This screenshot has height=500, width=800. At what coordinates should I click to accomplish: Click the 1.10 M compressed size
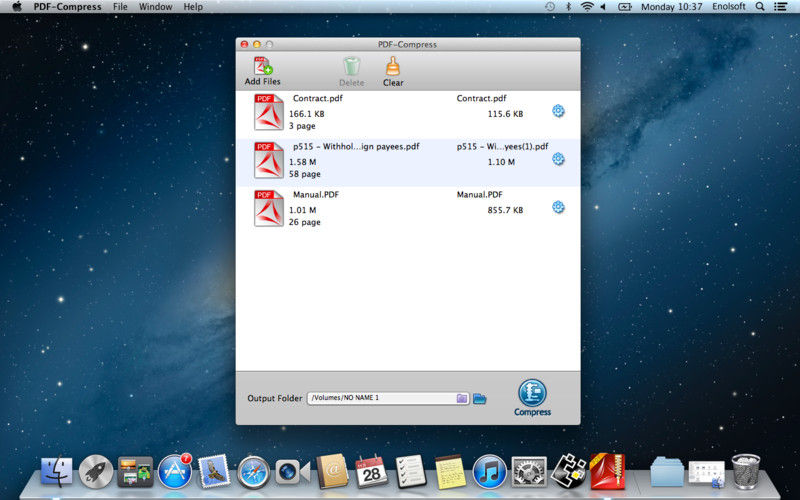[x=501, y=162]
